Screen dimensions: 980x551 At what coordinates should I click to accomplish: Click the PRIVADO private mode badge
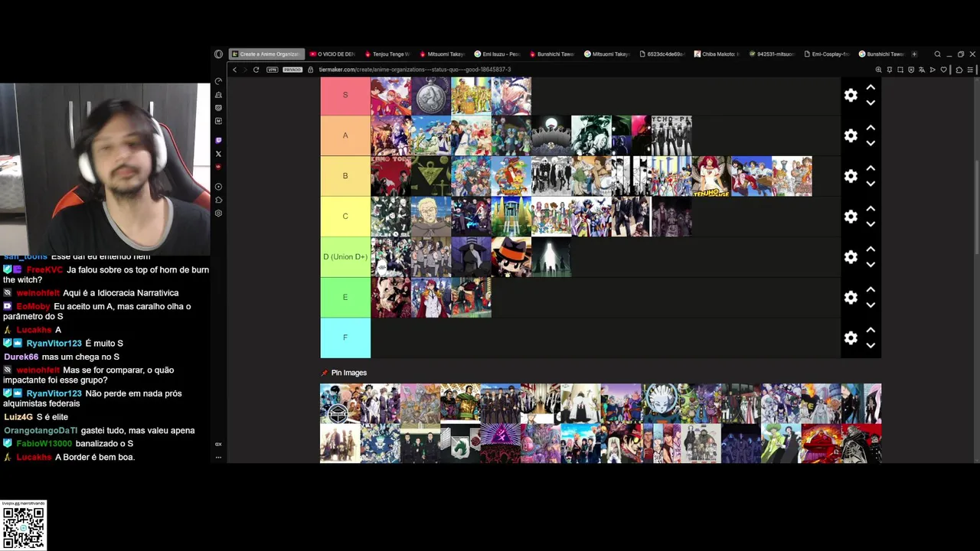pyautogui.click(x=292, y=70)
